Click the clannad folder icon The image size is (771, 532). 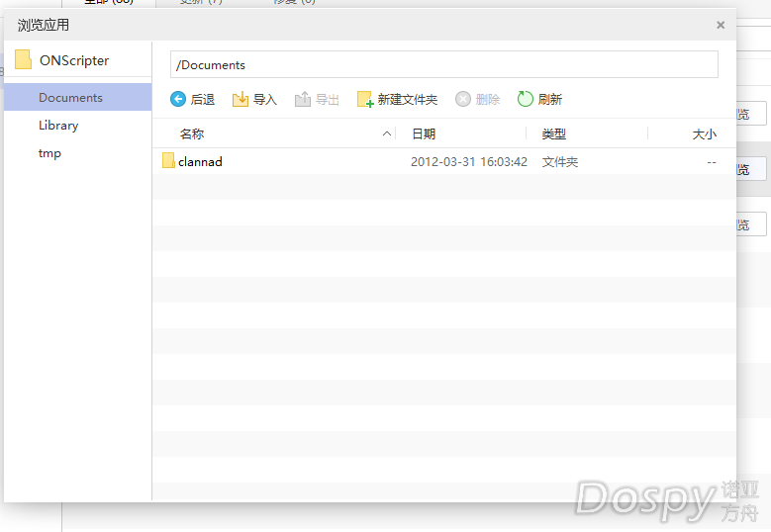pyautogui.click(x=168, y=161)
